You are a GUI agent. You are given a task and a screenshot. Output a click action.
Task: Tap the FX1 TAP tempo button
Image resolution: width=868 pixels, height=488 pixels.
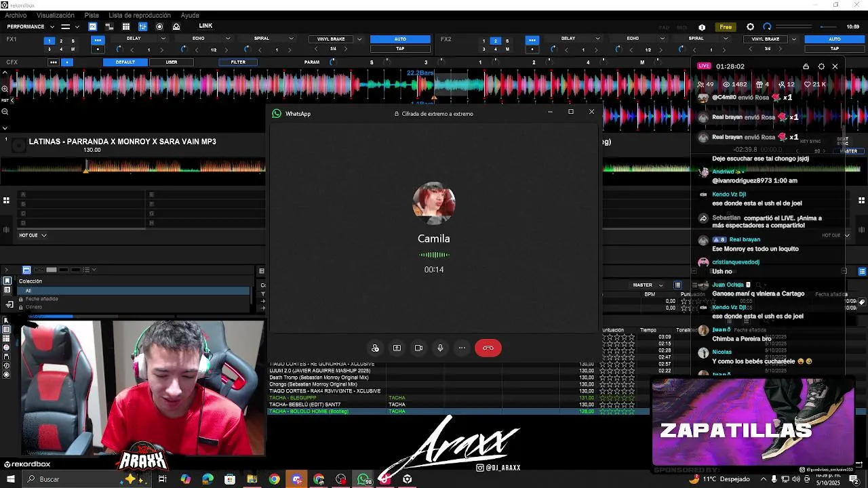pyautogui.click(x=400, y=48)
